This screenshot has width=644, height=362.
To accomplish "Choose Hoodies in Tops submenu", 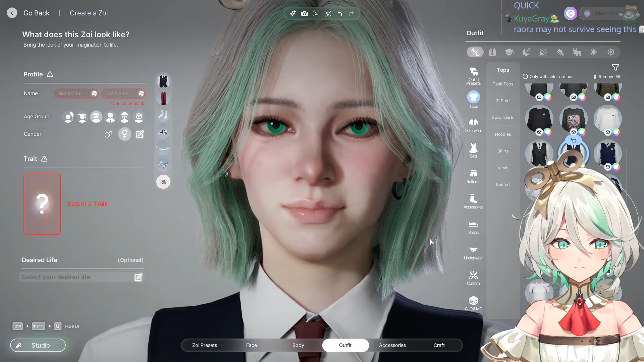I will (x=503, y=134).
